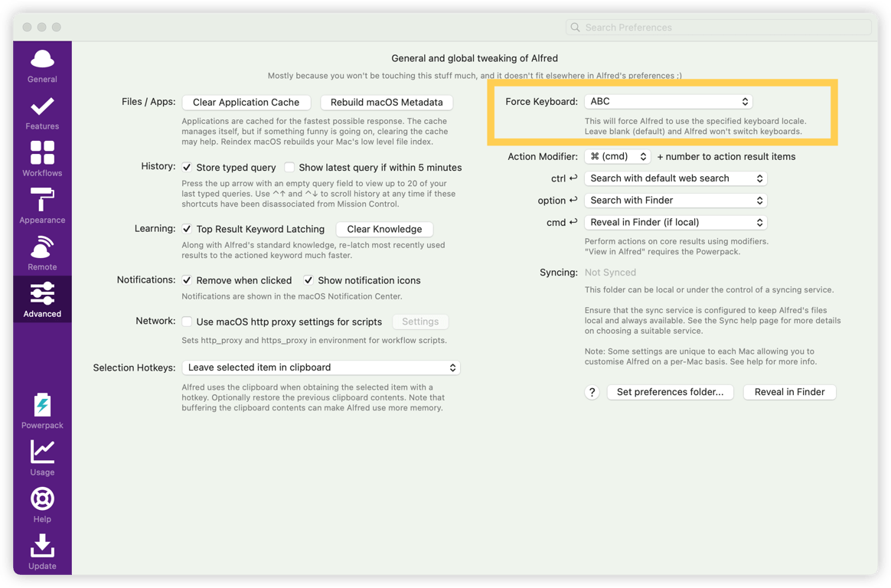Open the Remote section
The image size is (891, 588).
click(x=42, y=254)
